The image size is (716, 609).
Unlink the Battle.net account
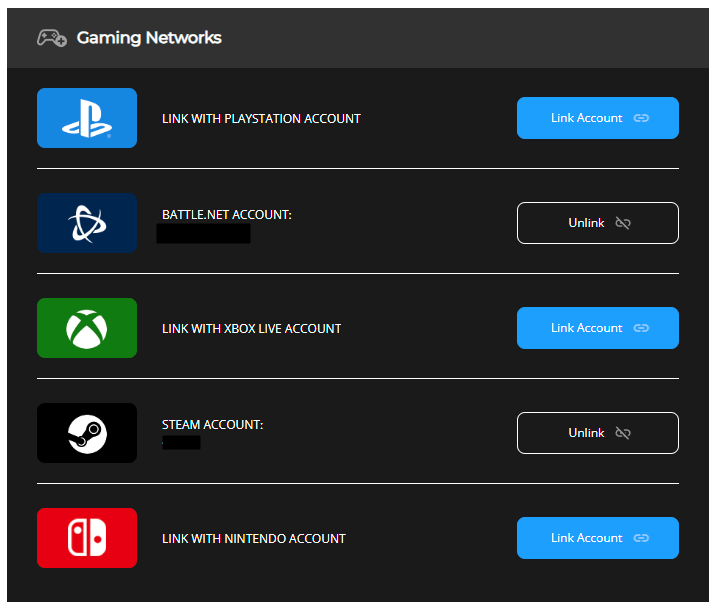click(598, 223)
